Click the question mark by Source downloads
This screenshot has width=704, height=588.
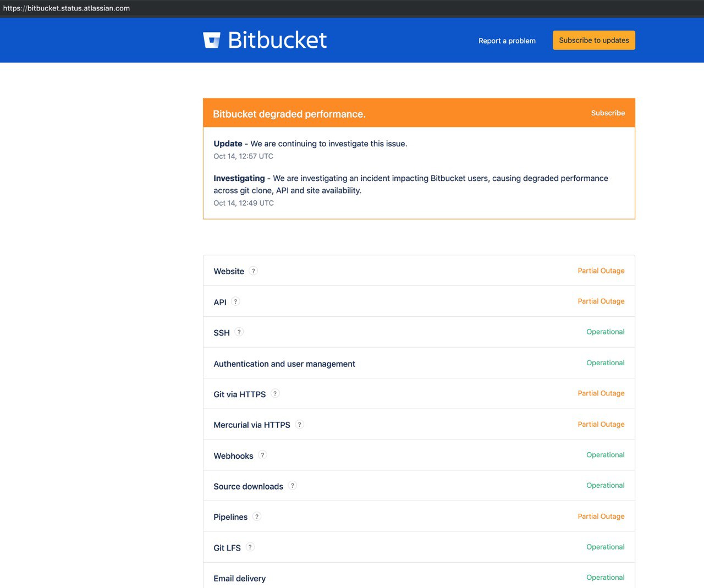[292, 486]
